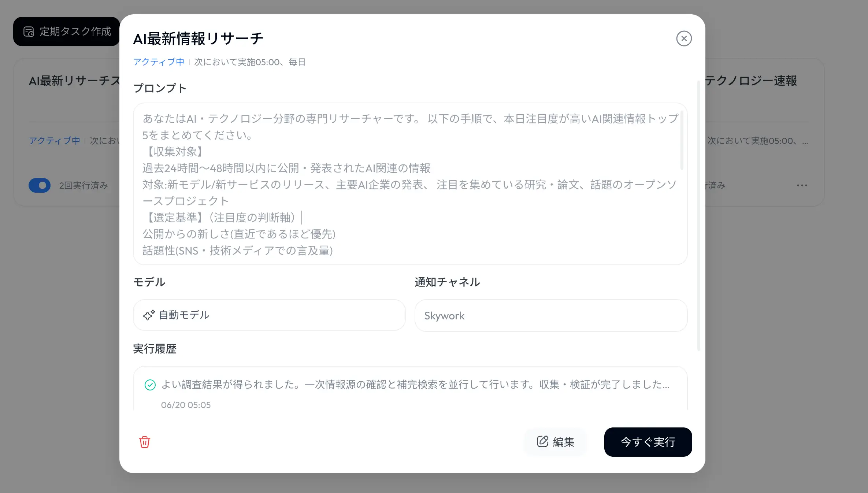Screen dimensions: 868x493
Task: Click the プロンプト heading
Action: pos(160,88)
